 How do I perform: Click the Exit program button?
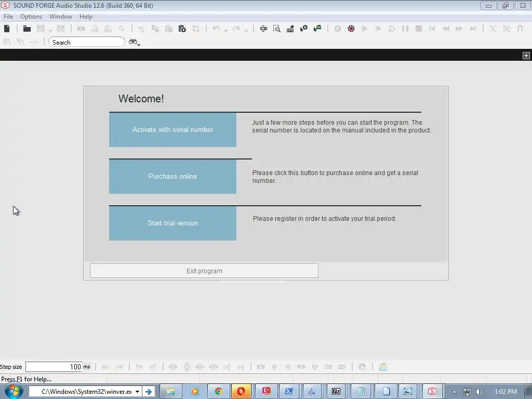click(204, 271)
